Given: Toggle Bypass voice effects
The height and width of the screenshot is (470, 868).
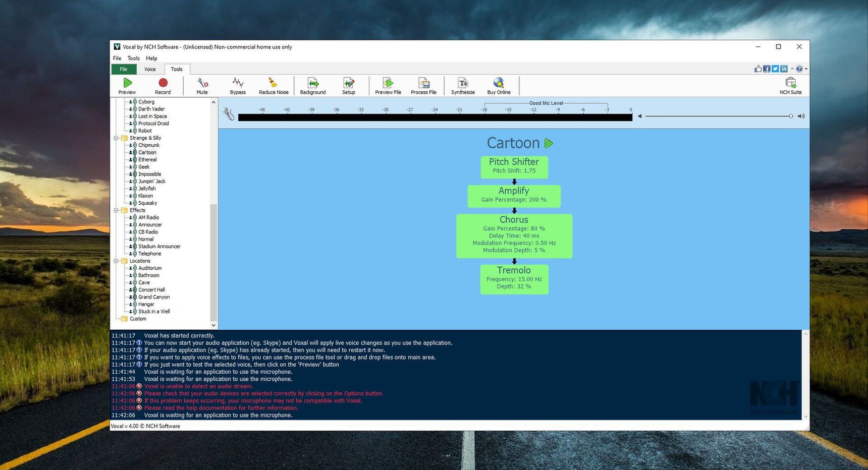Looking at the screenshot, I should tap(238, 86).
